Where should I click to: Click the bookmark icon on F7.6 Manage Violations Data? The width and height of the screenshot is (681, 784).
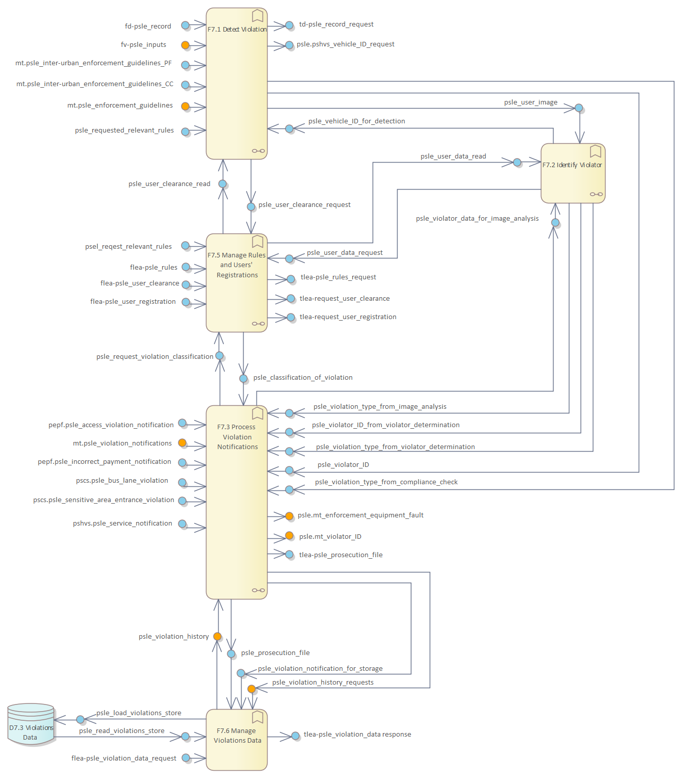pyautogui.click(x=258, y=717)
